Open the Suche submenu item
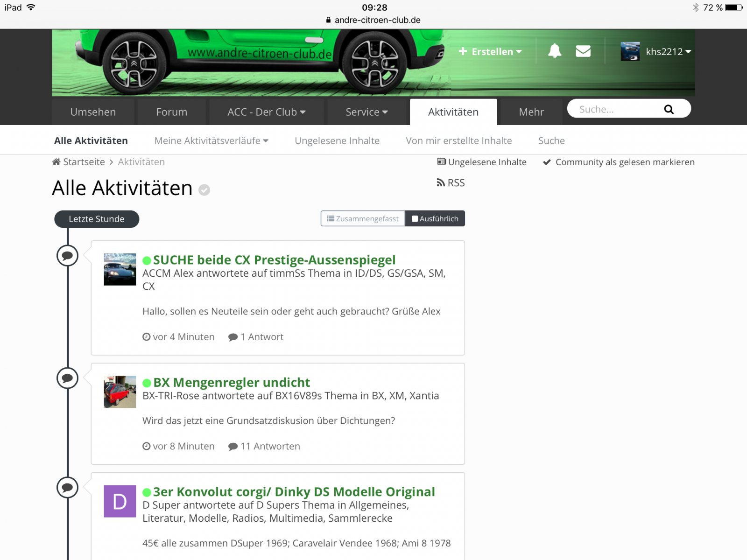The height and width of the screenshot is (560, 747). pos(551,140)
